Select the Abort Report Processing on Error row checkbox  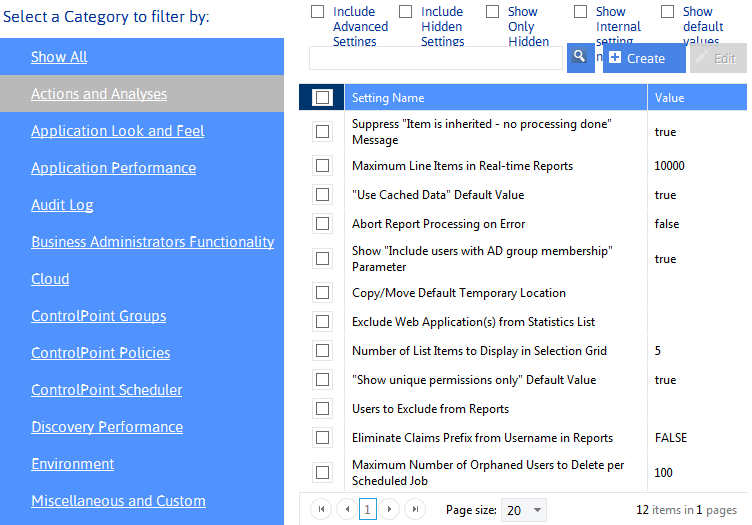click(322, 224)
